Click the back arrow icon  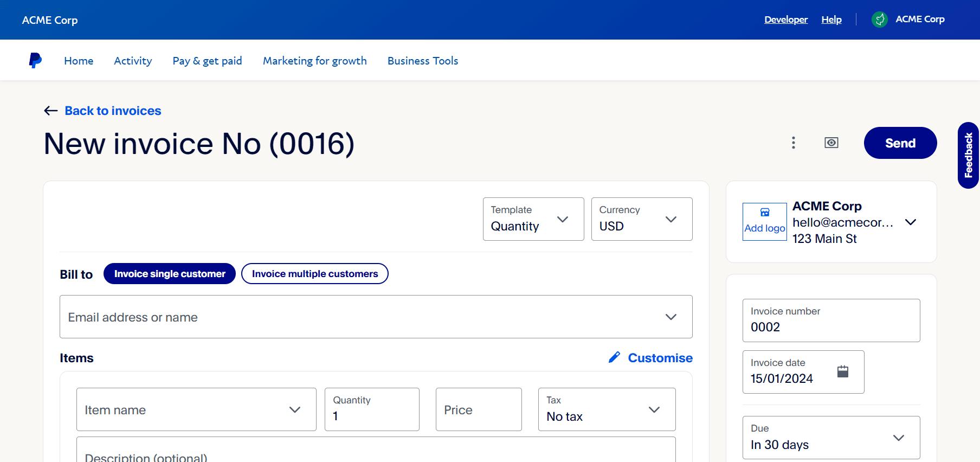[51, 111]
